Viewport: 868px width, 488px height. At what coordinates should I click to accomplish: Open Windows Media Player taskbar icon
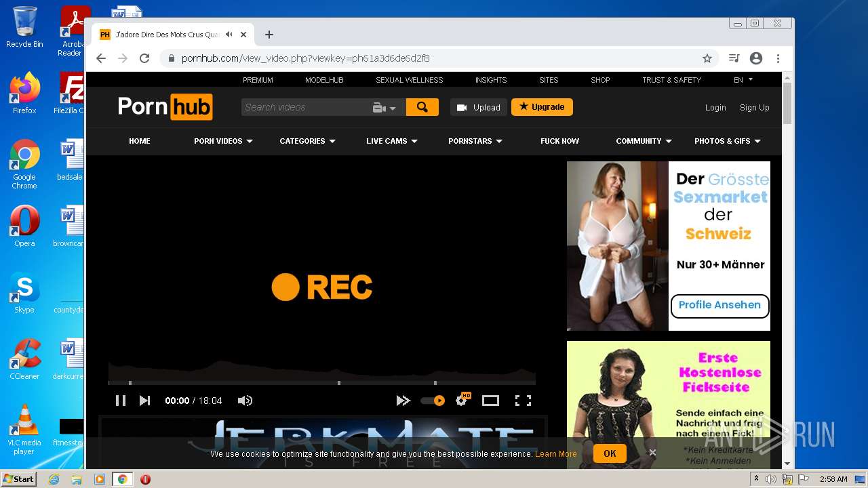(x=100, y=479)
